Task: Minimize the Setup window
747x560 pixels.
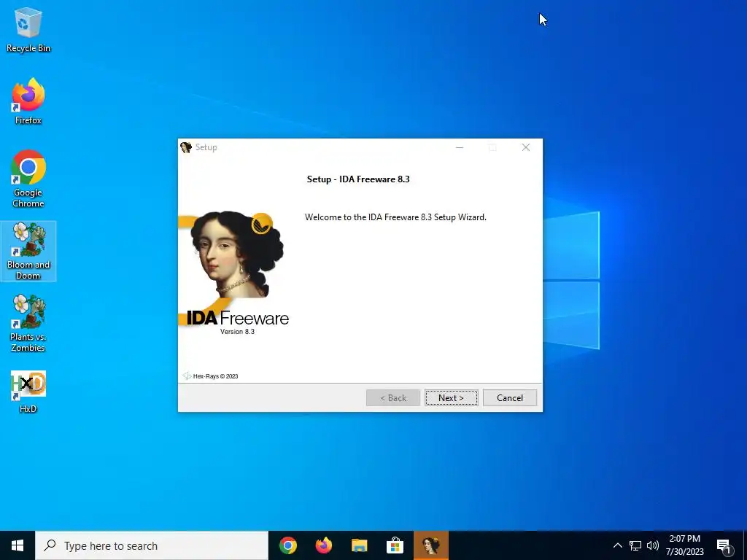Action: [460, 147]
